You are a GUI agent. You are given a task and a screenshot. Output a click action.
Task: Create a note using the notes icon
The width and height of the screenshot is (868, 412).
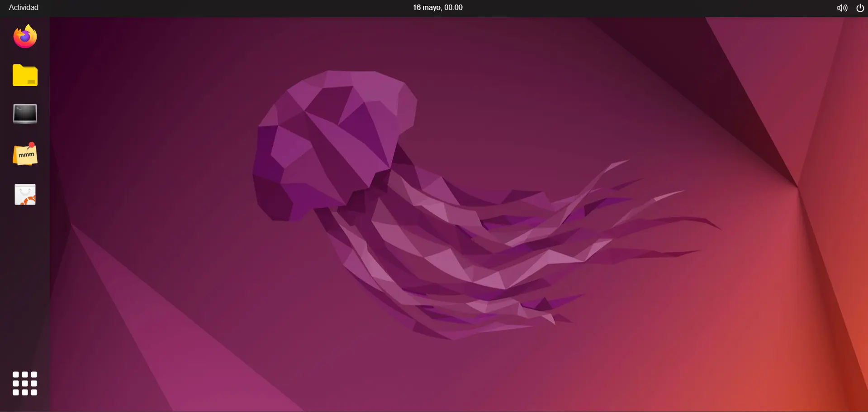25,153
